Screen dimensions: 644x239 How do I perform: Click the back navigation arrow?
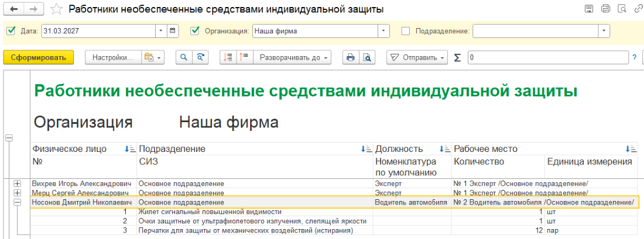13,9
